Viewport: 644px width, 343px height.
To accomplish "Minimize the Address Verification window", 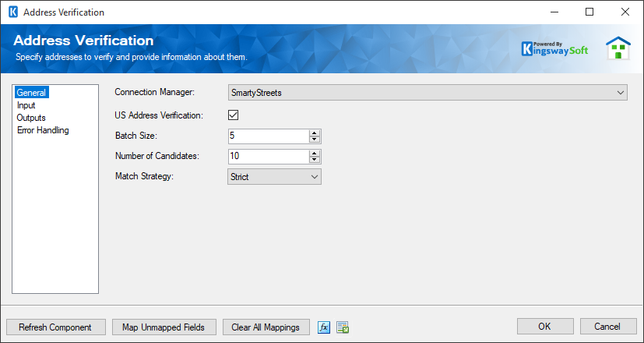I will point(554,12).
